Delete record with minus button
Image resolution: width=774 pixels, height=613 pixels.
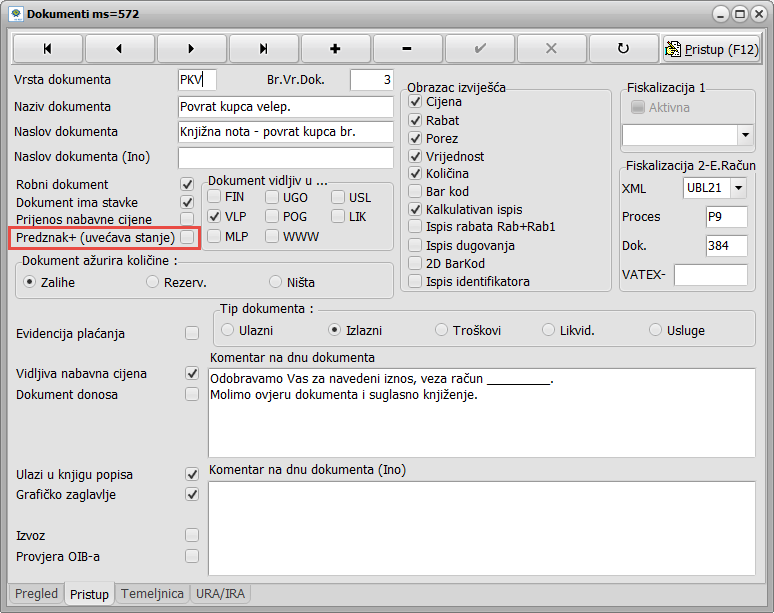407,48
